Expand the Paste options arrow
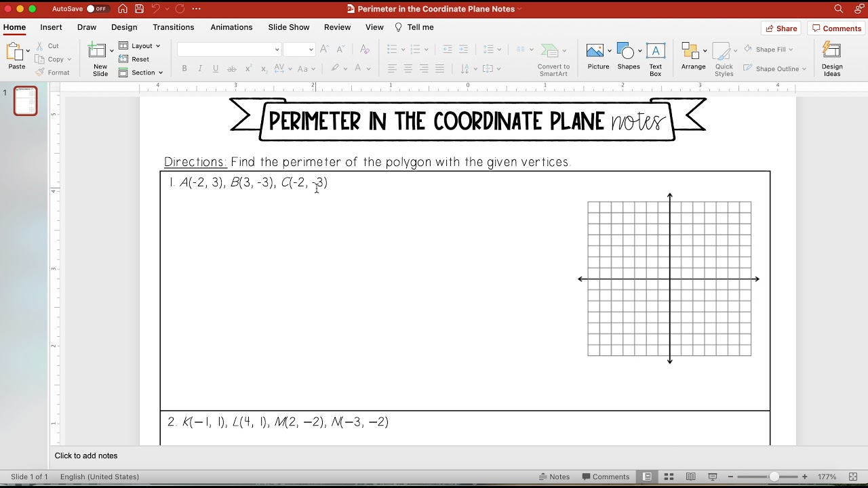Screen dimensions: 868x488 28,51
